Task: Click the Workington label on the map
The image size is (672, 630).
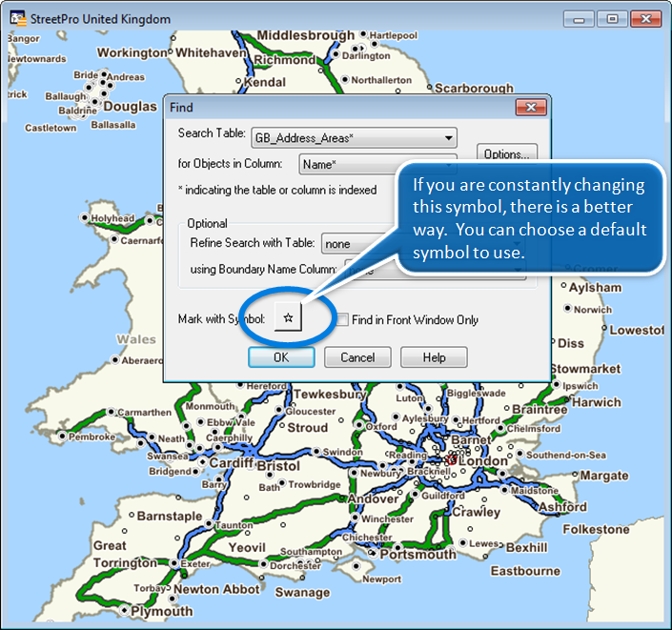Action: [132, 52]
